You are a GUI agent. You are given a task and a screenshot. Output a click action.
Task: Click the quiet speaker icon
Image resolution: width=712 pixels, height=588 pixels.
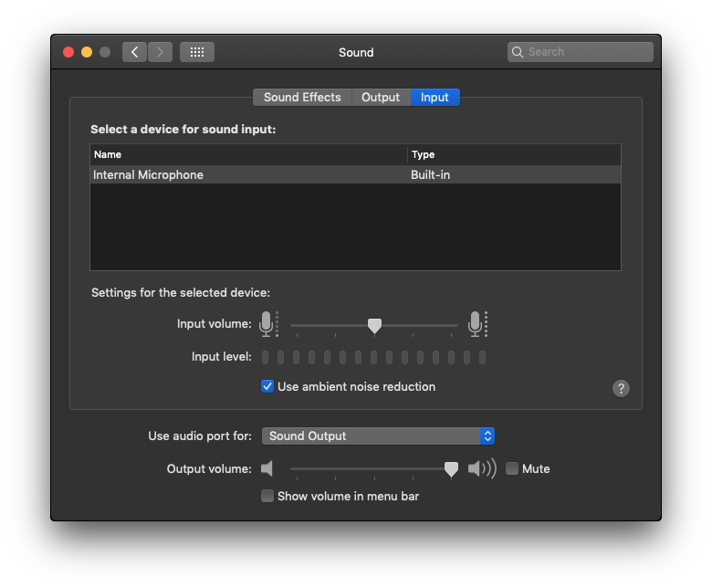click(267, 468)
